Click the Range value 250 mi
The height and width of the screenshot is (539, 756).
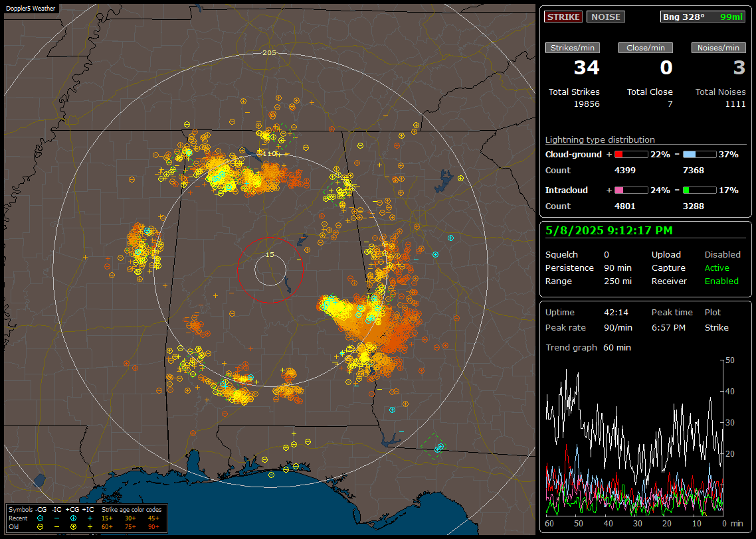(618, 281)
